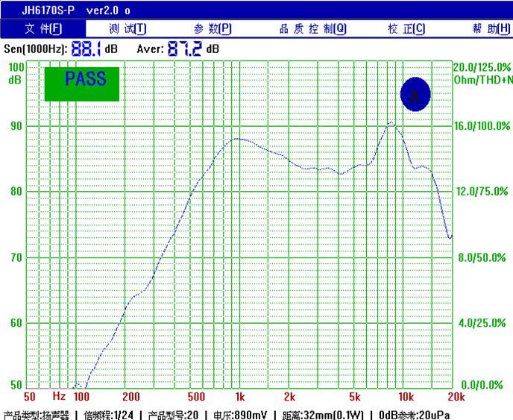Viewport: 513px width, 420px height.
Task: Click the 电压:890mV status field
Action: coord(240,415)
